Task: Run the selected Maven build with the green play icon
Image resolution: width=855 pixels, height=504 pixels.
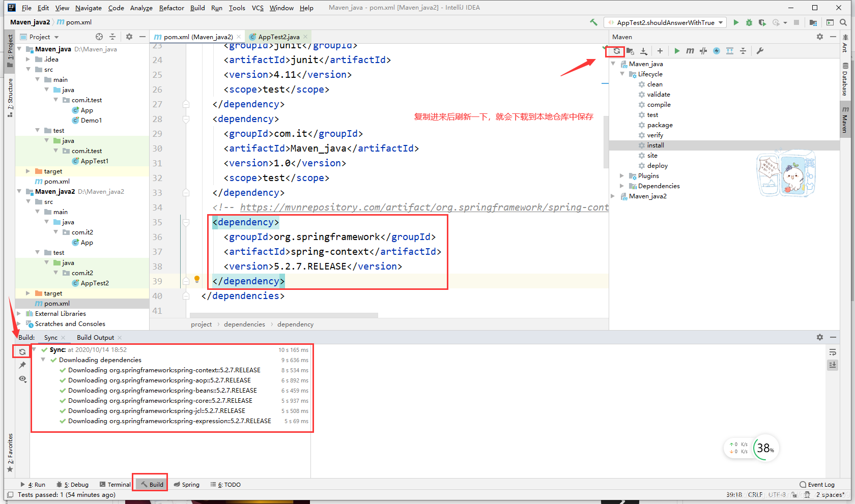Action: tap(677, 51)
